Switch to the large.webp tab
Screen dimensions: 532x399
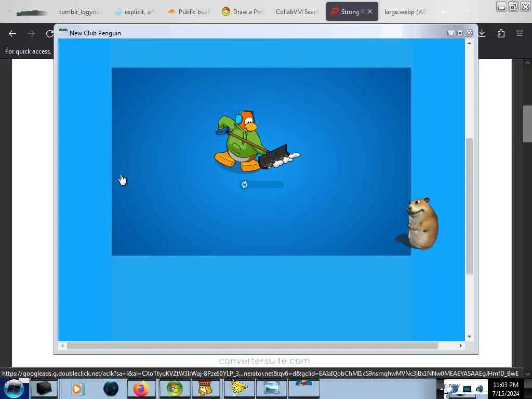[405, 12]
